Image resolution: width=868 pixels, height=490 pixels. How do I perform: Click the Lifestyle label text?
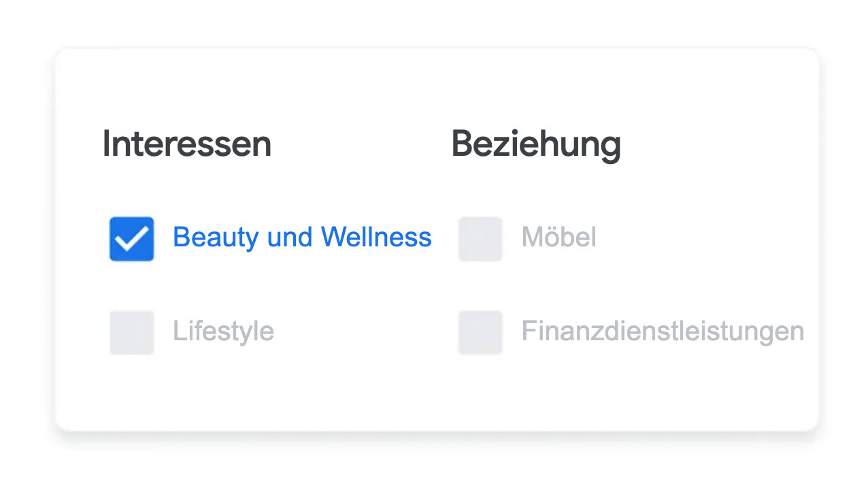[x=223, y=331]
